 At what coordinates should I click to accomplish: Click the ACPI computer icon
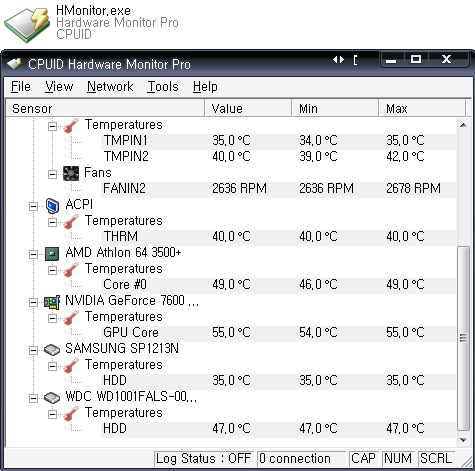tap(52, 206)
